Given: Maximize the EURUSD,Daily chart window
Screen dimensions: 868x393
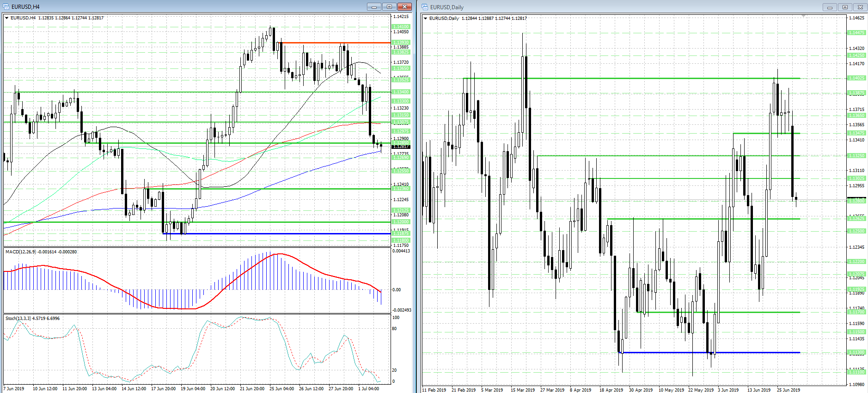Looking at the screenshot, I should pos(845,7).
